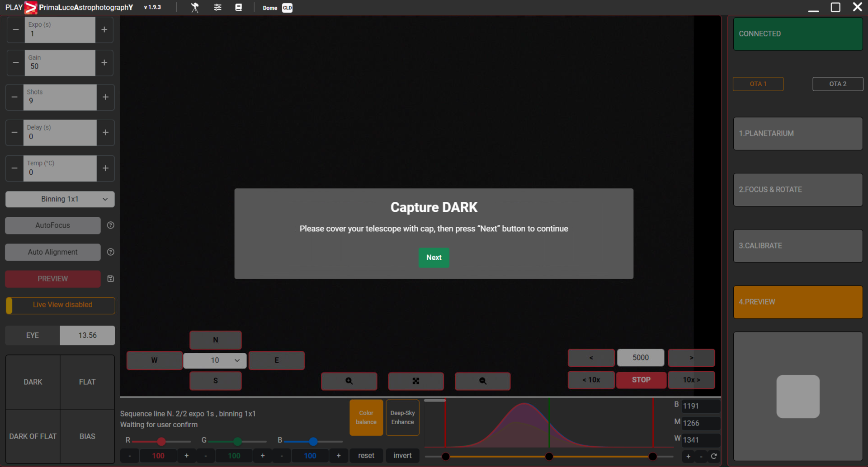
Task: Click the red STOP button
Action: click(x=642, y=380)
